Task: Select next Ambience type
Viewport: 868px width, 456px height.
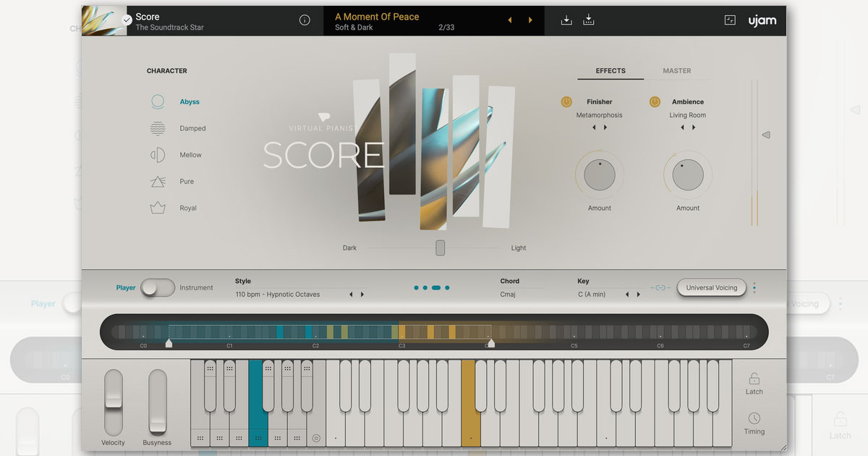Action: click(x=694, y=127)
